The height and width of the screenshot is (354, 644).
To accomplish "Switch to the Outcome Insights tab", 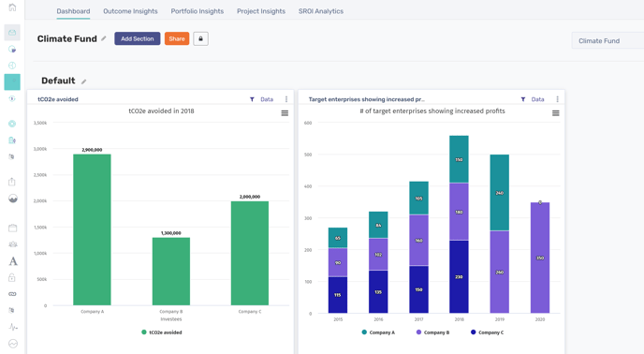I will click(130, 11).
